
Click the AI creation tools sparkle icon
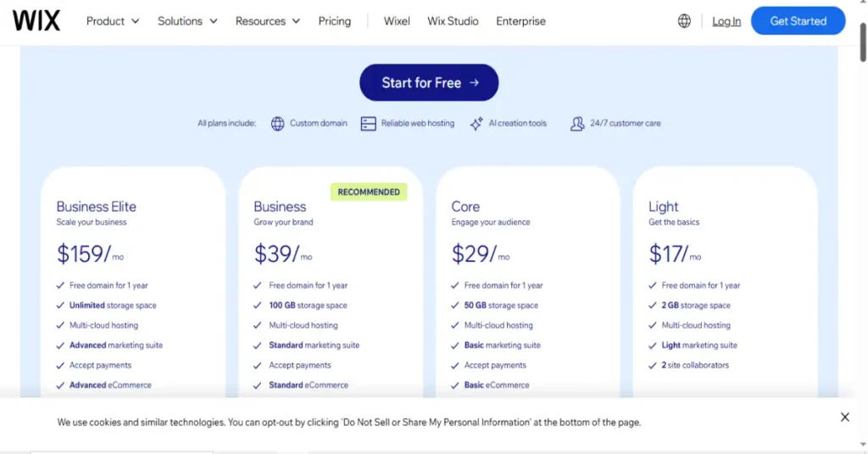(x=476, y=124)
